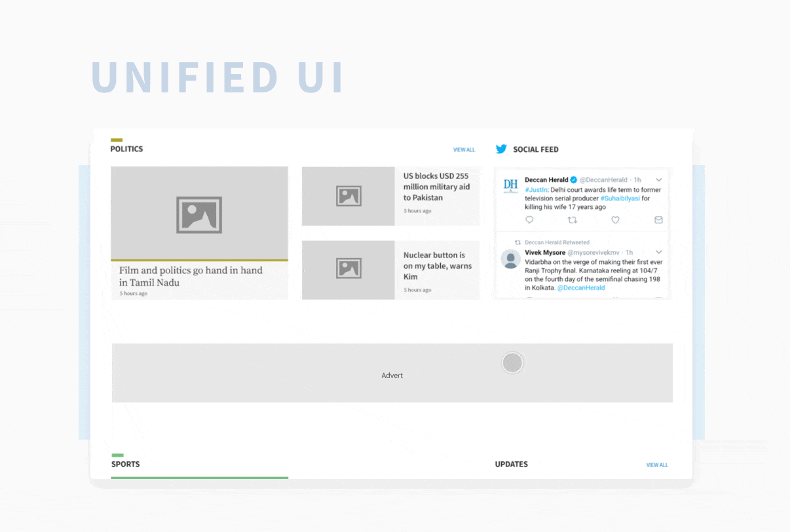Image resolution: width=790 pixels, height=532 pixels.
Task: Click the @DeccanHerald mention in Vivek's tweet
Action: coord(581,288)
